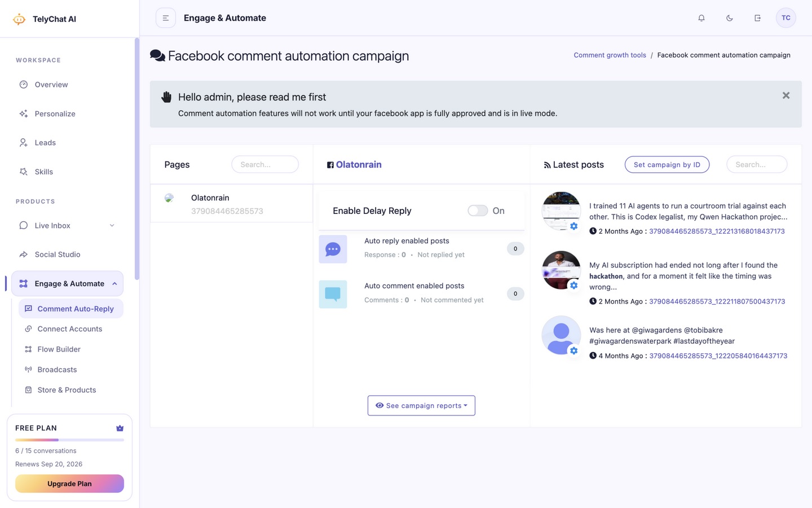812x508 pixels.
Task: Open the TC user avatar menu
Action: (x=786, y=18)
